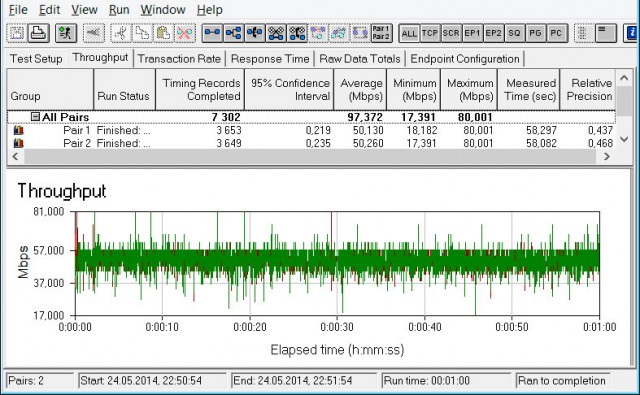Screen dimensions: 640x395
Task: Toggle the ALL filter button
Action: (x=409, y=33)
